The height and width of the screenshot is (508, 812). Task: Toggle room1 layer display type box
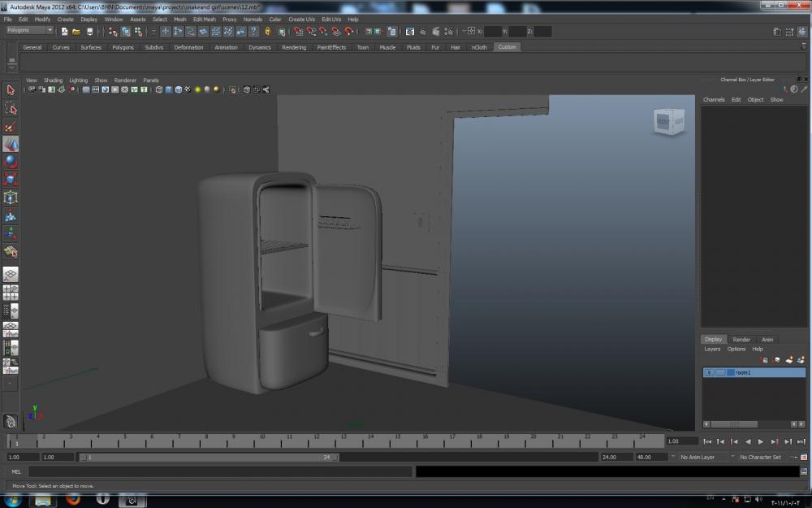pos(720,372)
